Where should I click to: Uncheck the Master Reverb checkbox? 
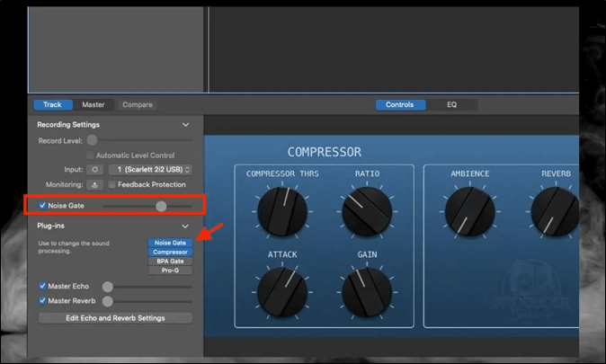[42, 300]
